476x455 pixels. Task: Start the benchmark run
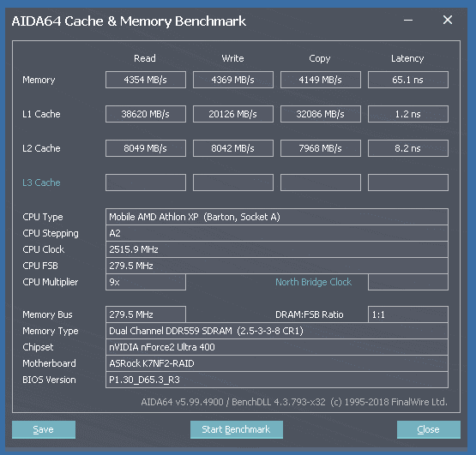pyautogui.click(x=237, y=429)
